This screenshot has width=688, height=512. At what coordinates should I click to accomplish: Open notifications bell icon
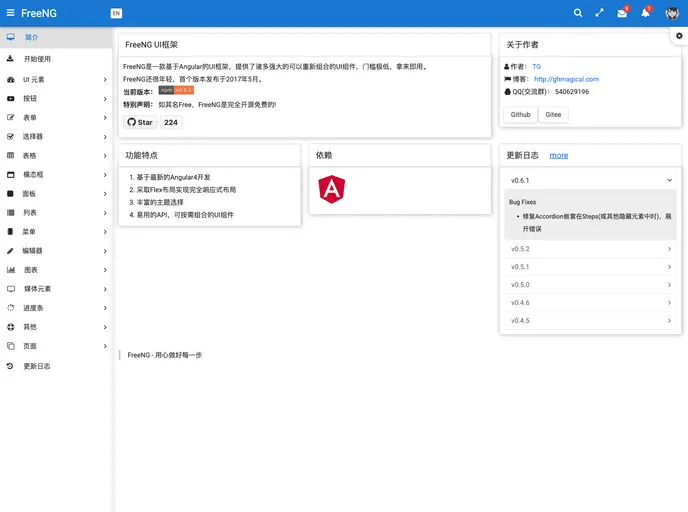click(x=645, y=13)
